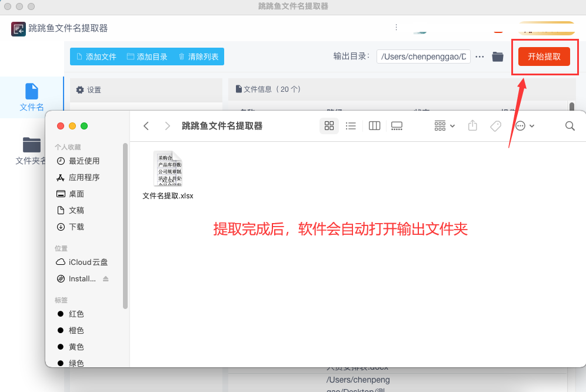Click 添加目录 to add a directory
The width and height of the screenshot is (586, 392).
(x=147, y=57)
